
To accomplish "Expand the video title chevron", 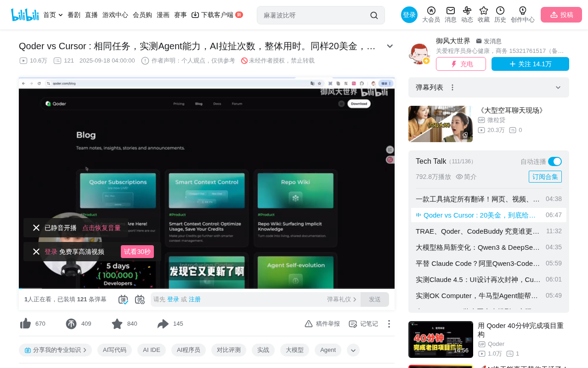I will [390, 46].
